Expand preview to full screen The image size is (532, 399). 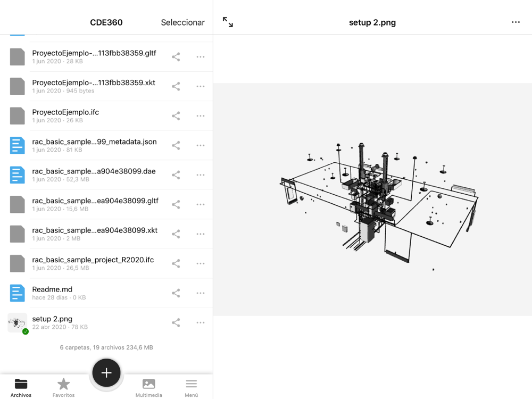(x=228, y=22)
